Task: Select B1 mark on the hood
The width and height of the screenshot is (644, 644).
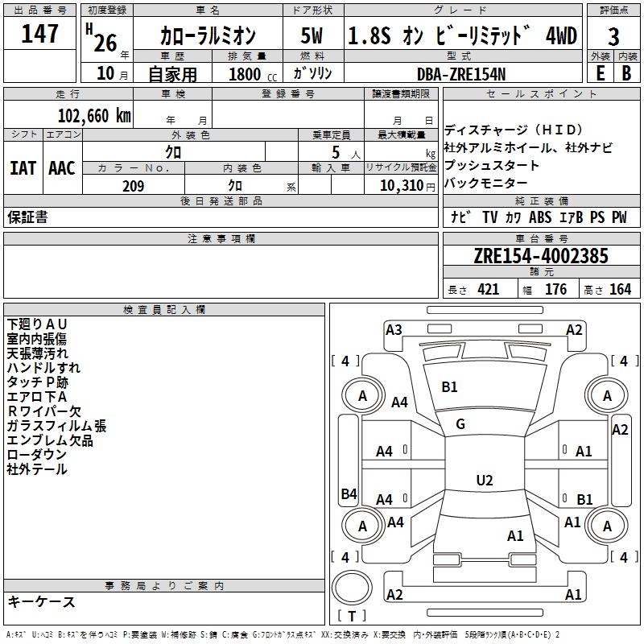Action: point(449,387)
